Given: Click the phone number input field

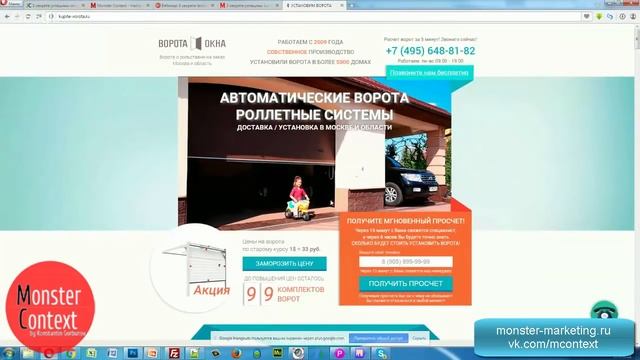Looking at the screenshot, I should pyautogui.click(x=406, y=261).
